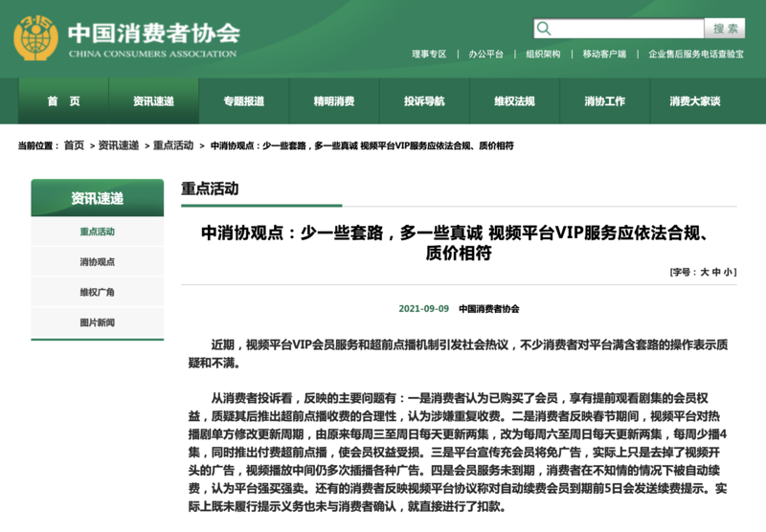Select 重点活动 in the sidebar
Viewport: 766px width, 532px height.
click(x=98, y=232)
